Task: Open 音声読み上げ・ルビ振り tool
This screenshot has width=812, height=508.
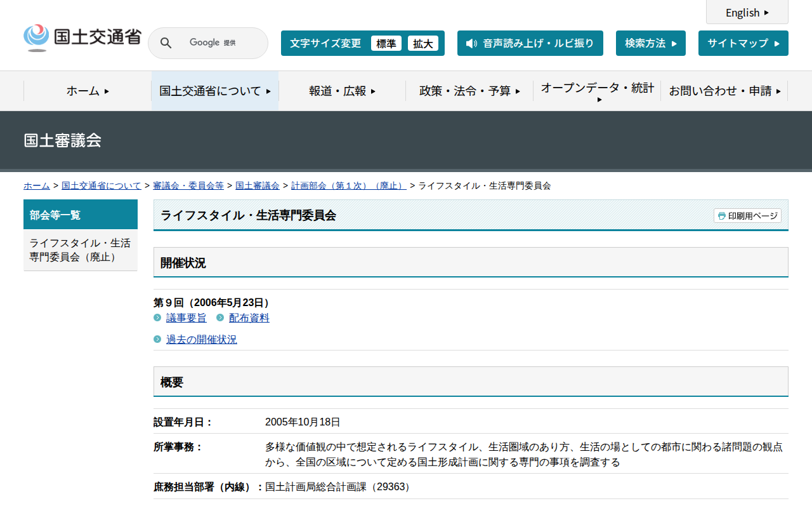Action: 530,43
